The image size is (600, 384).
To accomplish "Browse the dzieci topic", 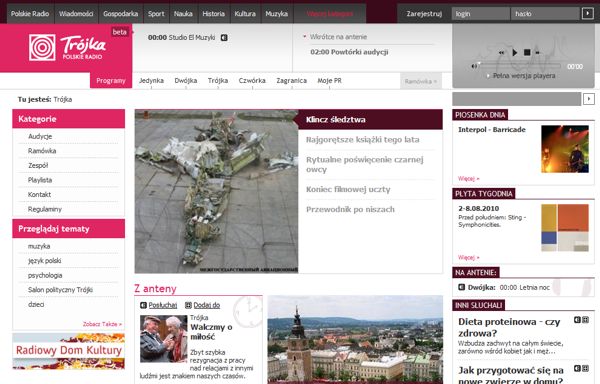I will 36,304.
